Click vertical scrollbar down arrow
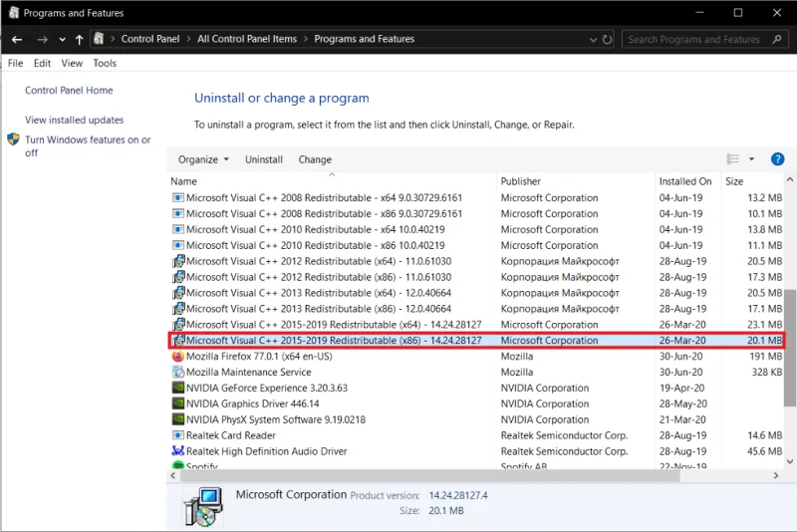This screenshot has width=797, height=532. pos(790,461)
